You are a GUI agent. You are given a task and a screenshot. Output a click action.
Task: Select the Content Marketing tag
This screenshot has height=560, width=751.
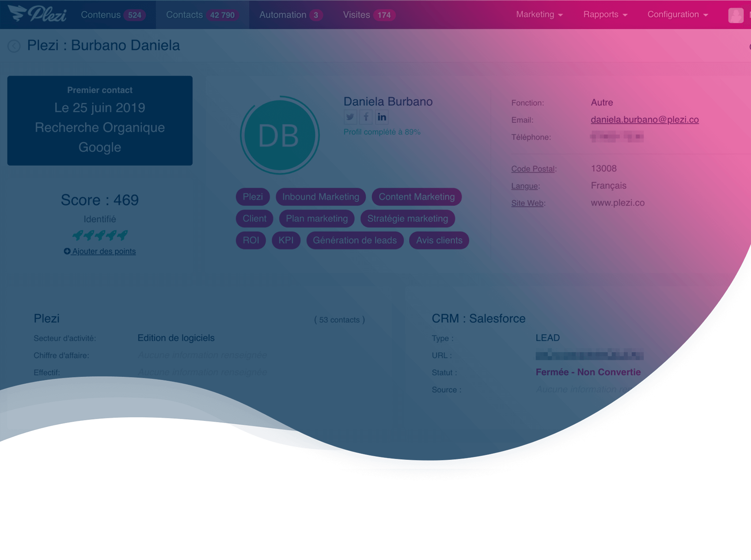click(x=417, y=197)
